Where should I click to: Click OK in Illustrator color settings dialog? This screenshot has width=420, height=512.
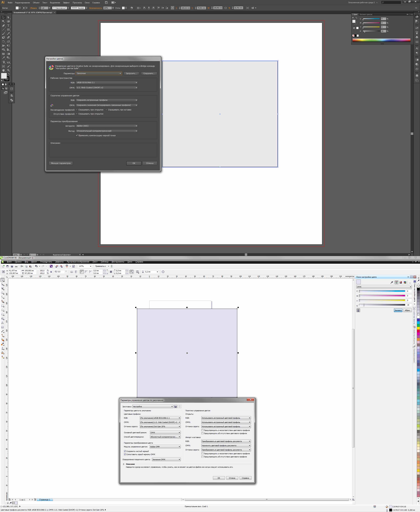click(x=134, y=163)
